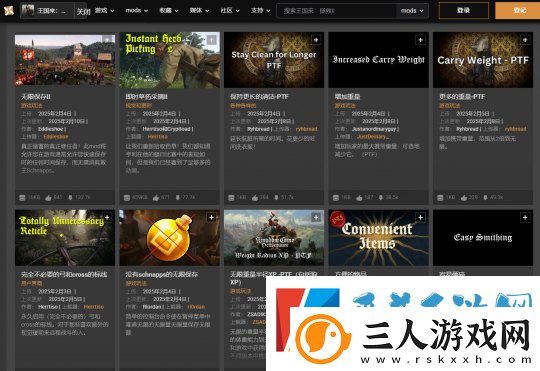Image resolution: width=540 pixels, height=371 pixels.
Task: Open uploader ryhbread on Carry Weight - PTF card
Action: (x=515, y=129)
